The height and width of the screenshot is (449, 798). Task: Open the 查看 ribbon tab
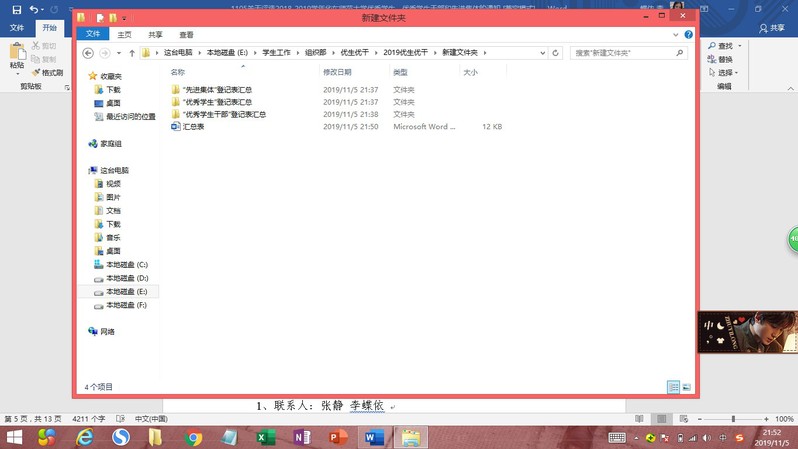click(x=186, y=34)
